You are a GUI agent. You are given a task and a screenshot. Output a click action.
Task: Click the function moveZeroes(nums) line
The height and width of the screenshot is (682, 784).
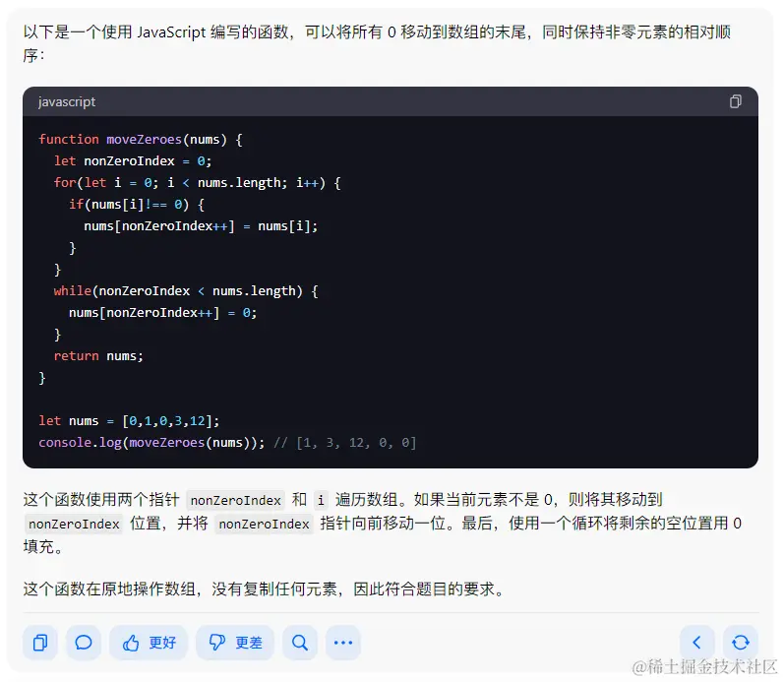[141, 139]
